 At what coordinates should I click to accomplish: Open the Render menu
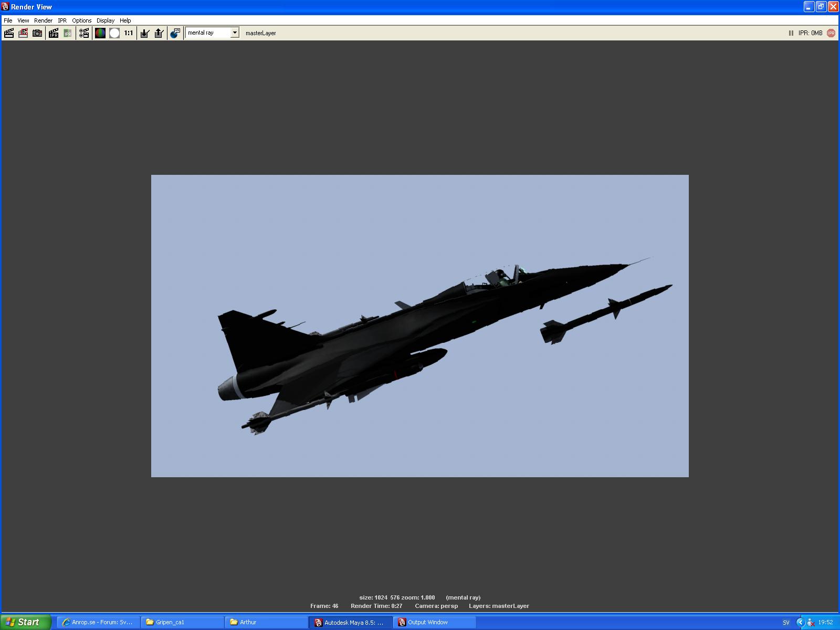point(43,20)
